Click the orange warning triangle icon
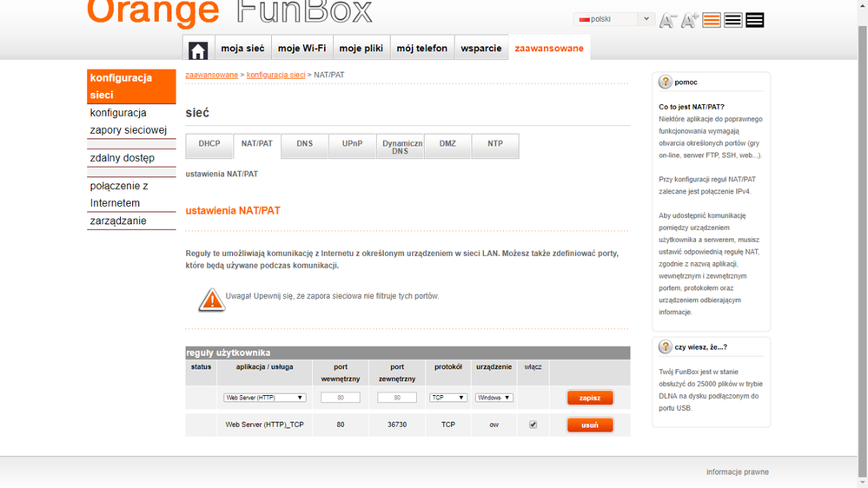The image size is (868, 488). [211, 300]
